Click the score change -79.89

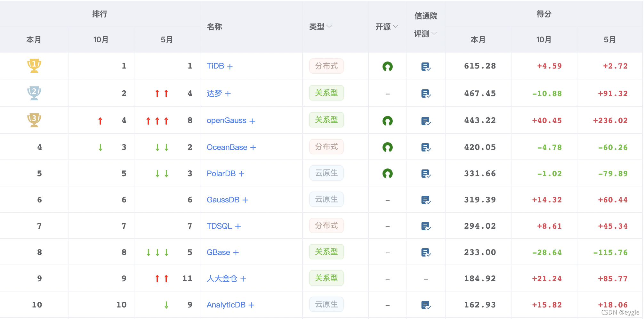coord(613,174)
